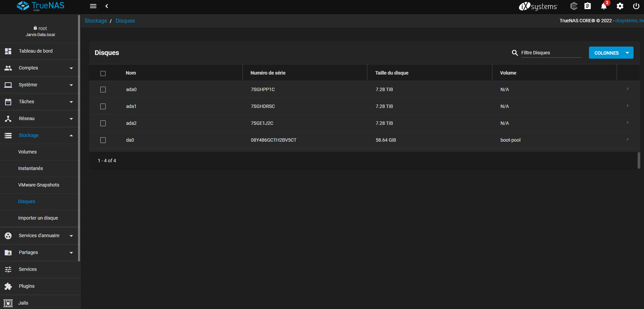
Task: Click the Jails icon
Action: pos(8,303)
